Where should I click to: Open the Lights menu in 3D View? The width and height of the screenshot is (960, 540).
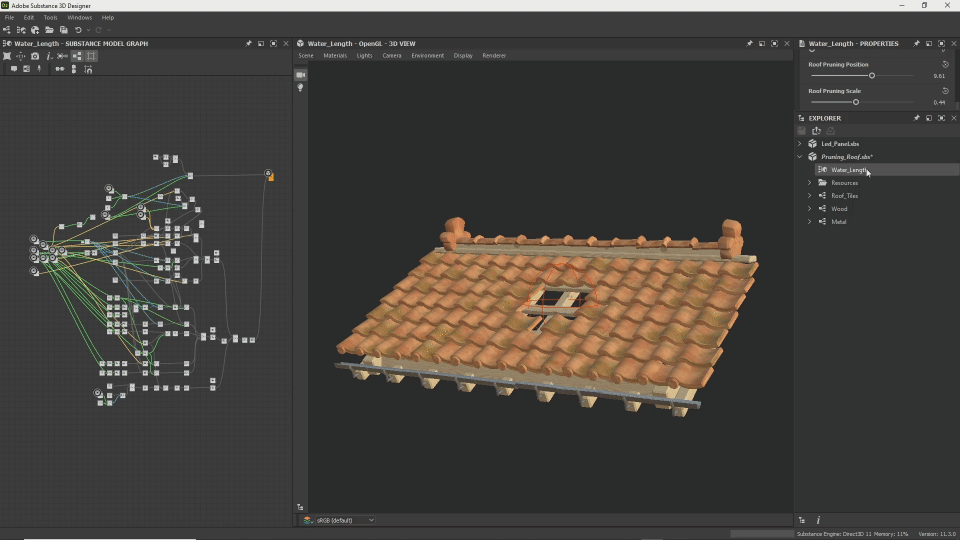(364, 56)
